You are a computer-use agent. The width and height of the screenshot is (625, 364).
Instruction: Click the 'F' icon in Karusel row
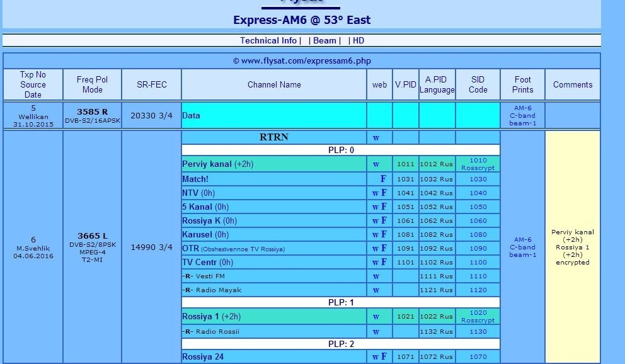383,234
